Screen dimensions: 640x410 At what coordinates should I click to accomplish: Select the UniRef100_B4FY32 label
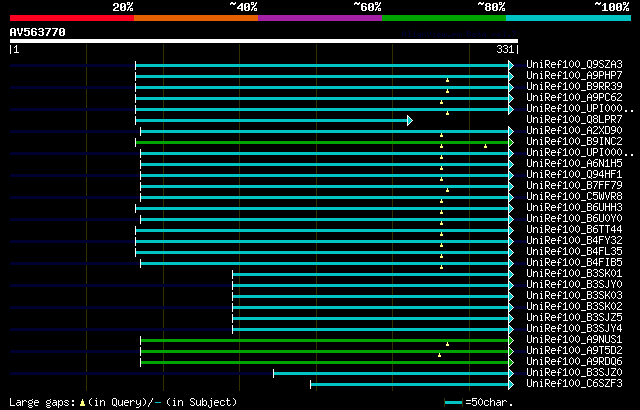[574, 241]
